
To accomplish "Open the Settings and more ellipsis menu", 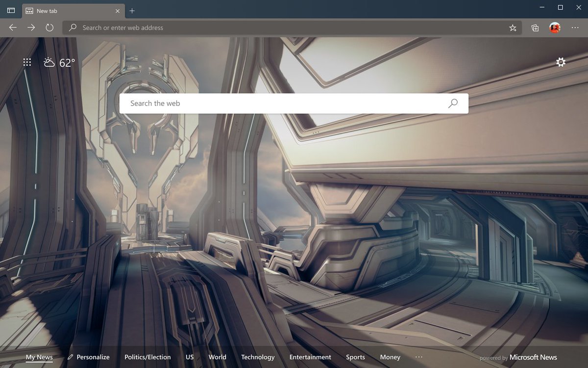I will click(575, 28).
